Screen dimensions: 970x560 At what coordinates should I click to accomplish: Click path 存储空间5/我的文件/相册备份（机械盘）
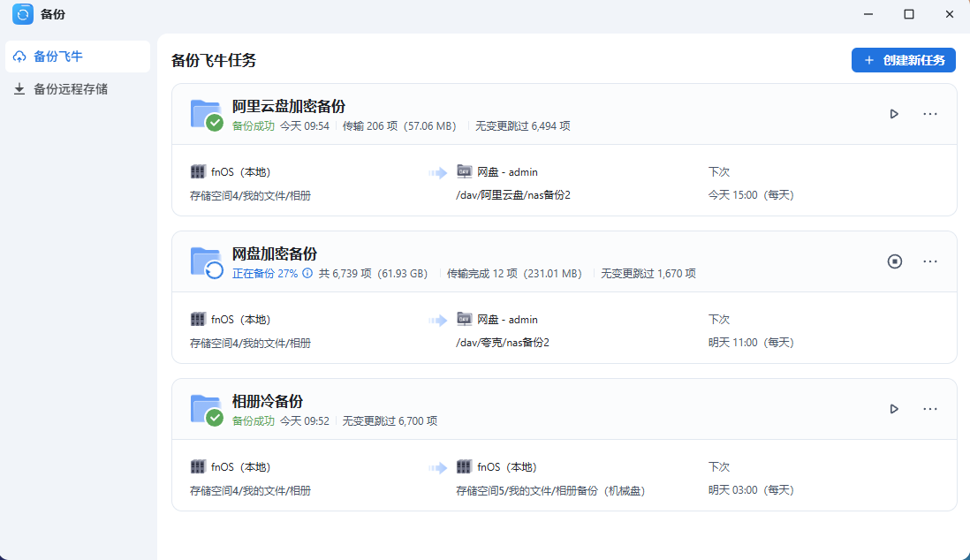tap(550, 490)
